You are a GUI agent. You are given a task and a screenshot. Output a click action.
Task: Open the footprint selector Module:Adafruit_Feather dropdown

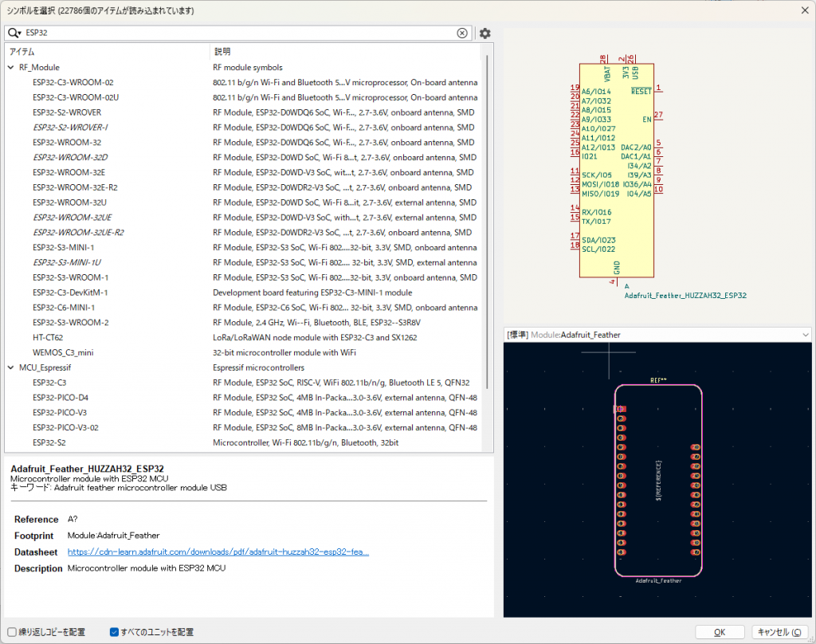tap(657, 335)
